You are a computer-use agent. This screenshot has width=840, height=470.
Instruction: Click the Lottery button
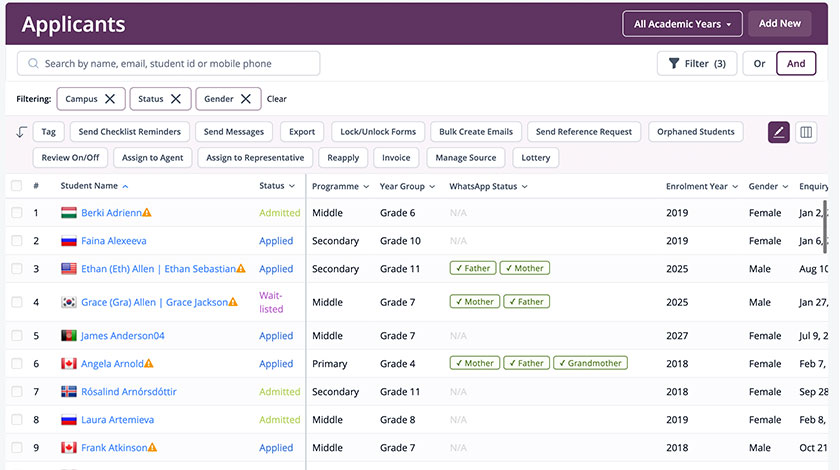pyautogui.click(x=536, y=158)
